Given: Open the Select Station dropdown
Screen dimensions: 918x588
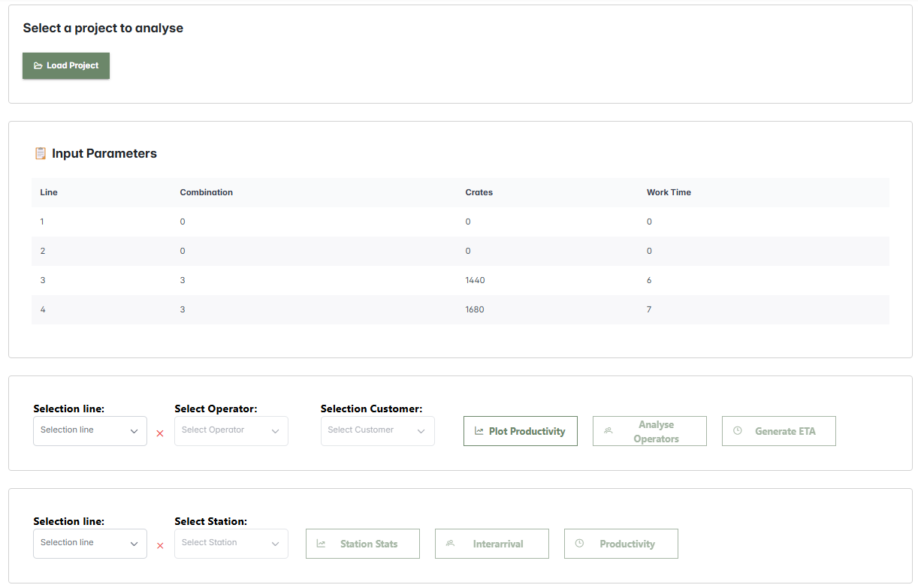Looking at the screenshot, I should (231, 544).
